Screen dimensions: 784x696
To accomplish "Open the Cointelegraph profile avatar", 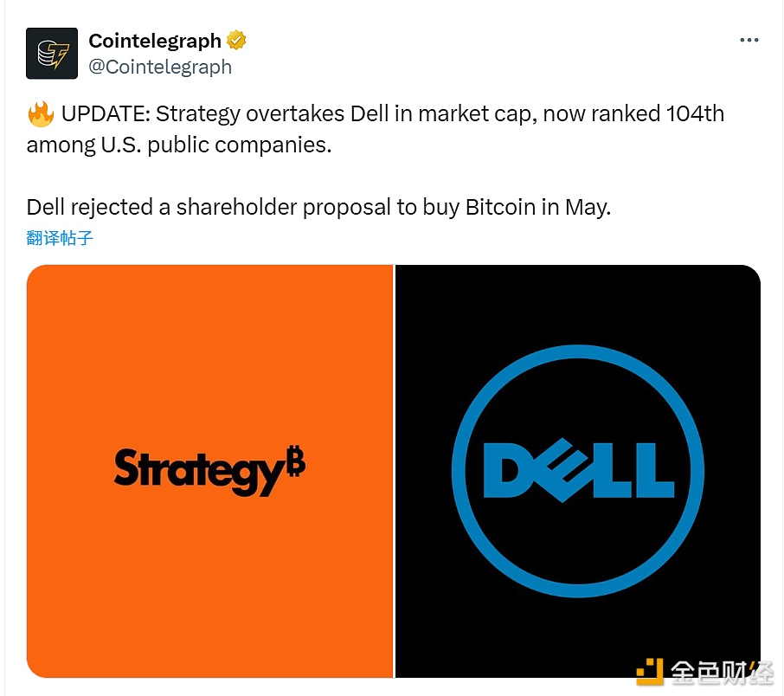I will (x=53, y=54).
